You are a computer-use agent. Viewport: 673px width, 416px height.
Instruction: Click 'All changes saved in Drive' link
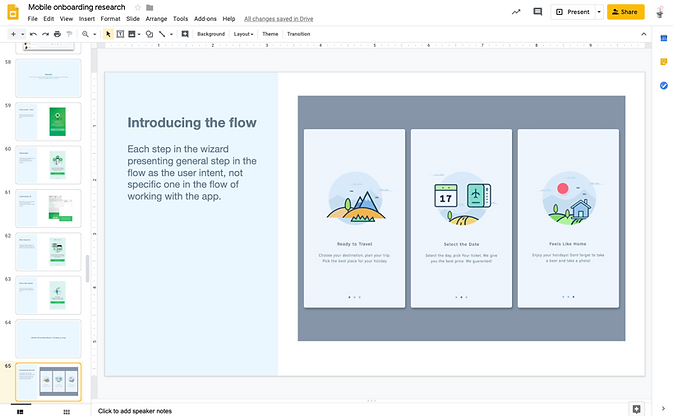[279, 19]
